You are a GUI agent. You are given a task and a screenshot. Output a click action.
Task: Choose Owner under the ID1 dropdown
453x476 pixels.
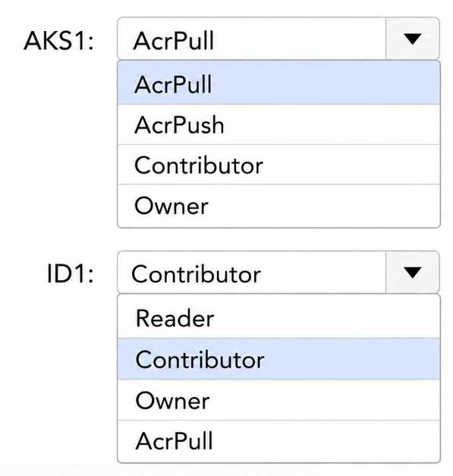pyautogui.click(x=278, y=400)
